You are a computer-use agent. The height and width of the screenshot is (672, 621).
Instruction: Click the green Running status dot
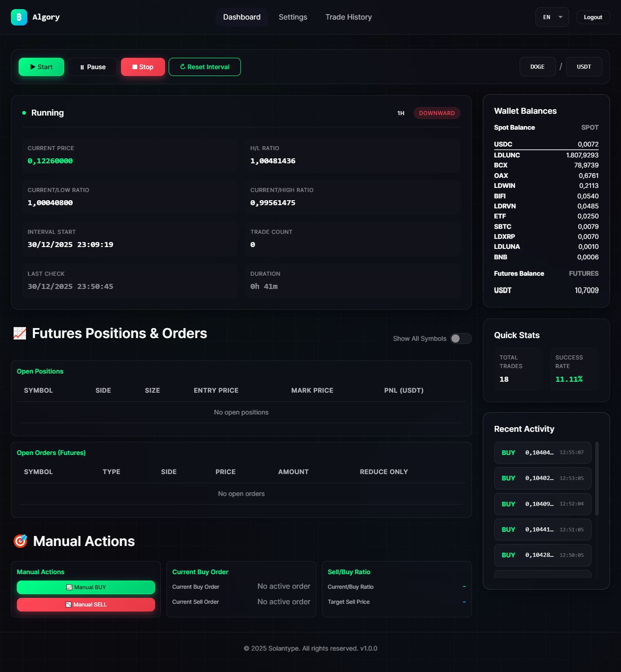pyautogui.click(x=24, y=113)
